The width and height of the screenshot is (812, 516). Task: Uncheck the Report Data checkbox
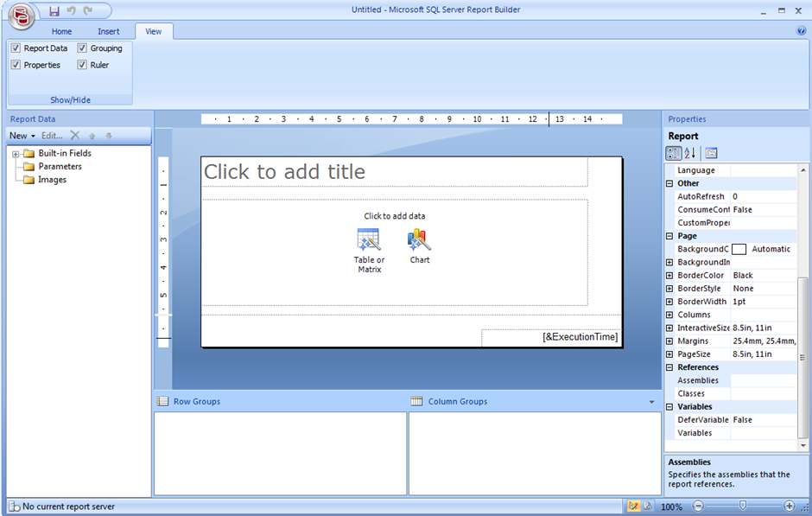16,48
